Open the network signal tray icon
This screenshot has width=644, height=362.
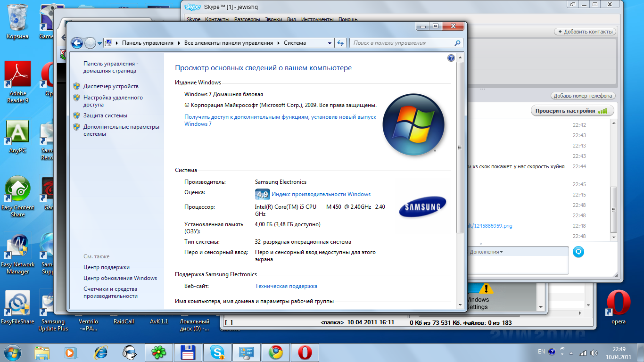pyautogui.click(x=583, y=353)
